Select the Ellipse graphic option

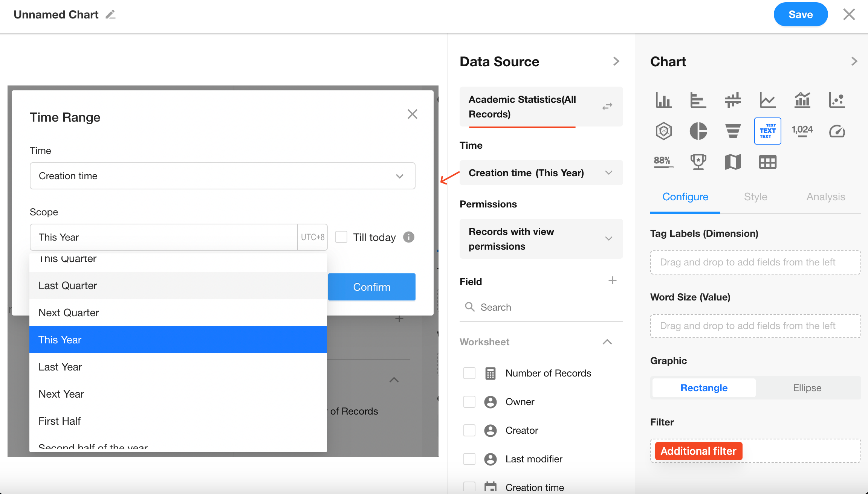807,388
